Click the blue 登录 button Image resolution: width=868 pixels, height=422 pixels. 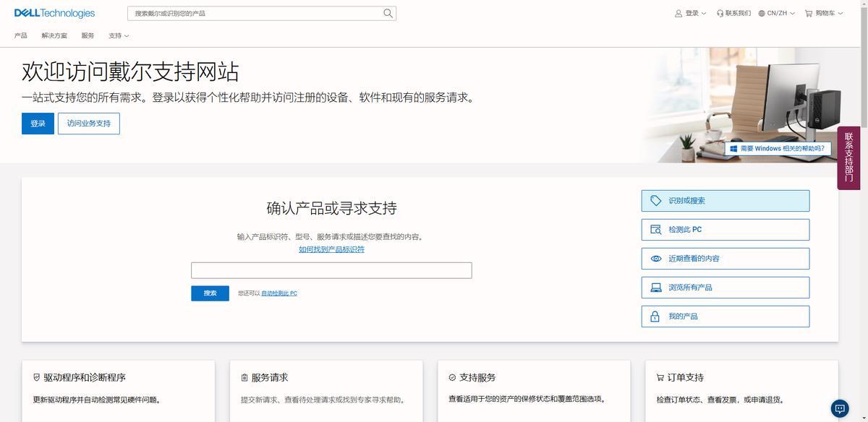click(x=38, y=124)
